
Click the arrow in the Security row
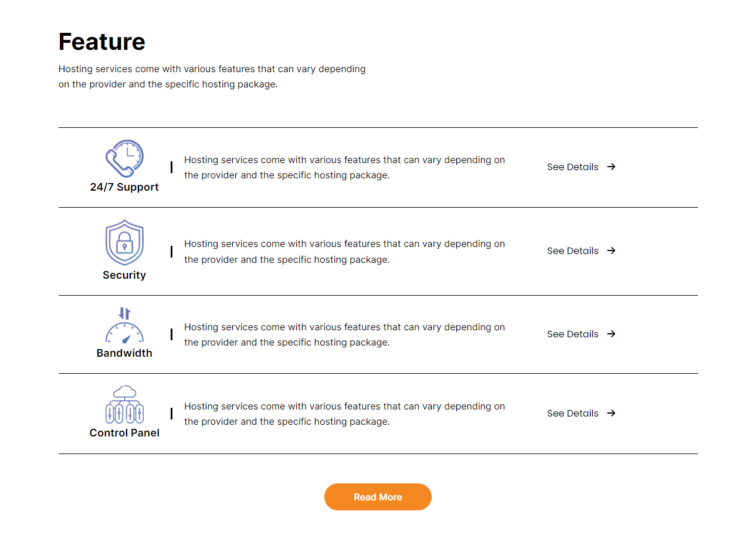[x=611, y=251]
